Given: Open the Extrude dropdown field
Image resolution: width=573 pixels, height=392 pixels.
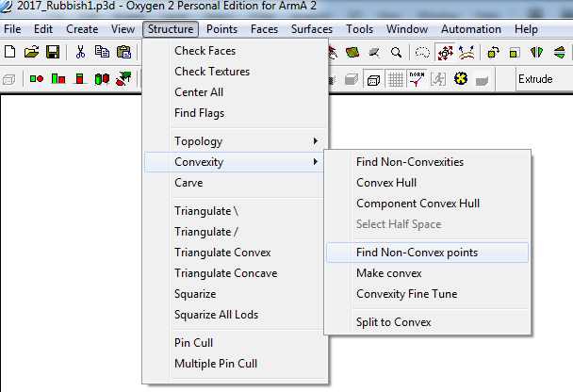Looking at the screenshot, I should tap(544, 79).
